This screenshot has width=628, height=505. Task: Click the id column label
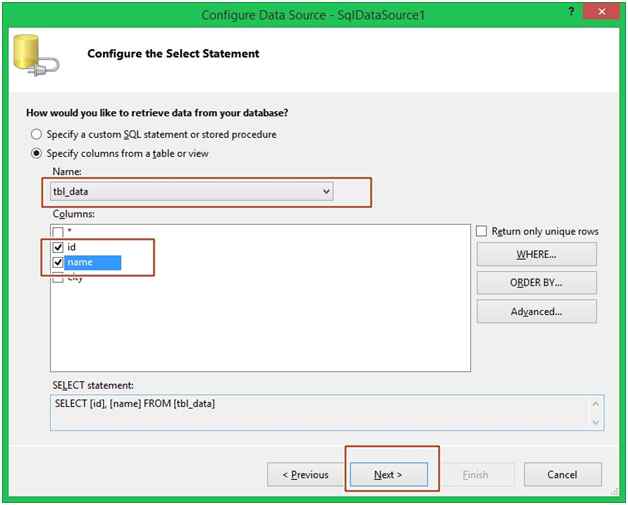click(x=71, y=247)
